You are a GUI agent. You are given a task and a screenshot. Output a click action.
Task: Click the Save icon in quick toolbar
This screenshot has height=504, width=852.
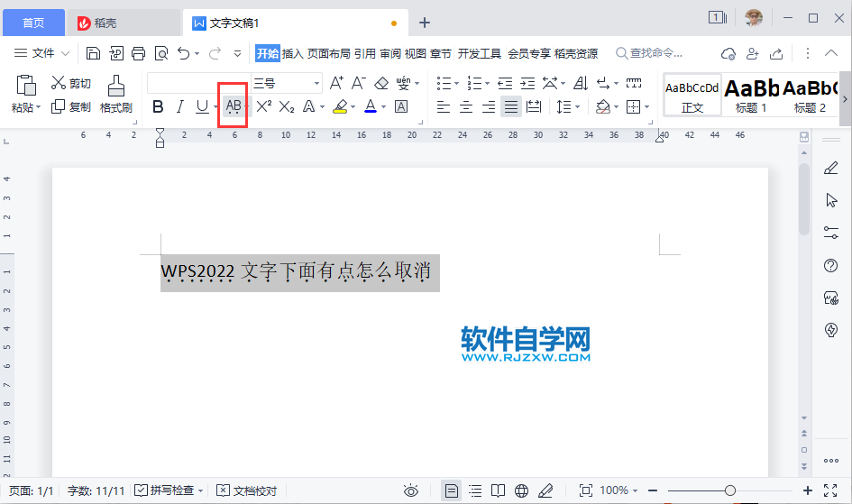[94, 53]
